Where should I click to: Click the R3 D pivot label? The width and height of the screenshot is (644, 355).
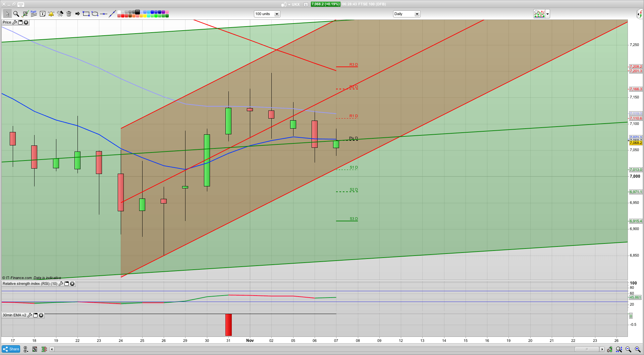pos(354,64)
